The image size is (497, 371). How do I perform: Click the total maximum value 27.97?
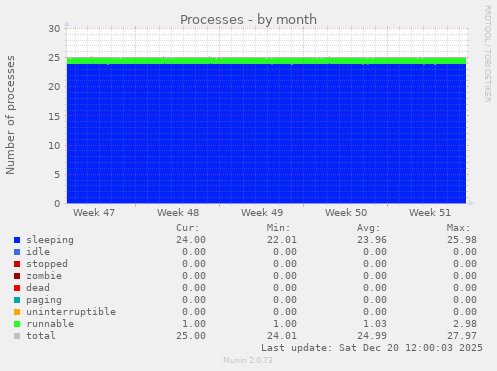coord(462,336)
